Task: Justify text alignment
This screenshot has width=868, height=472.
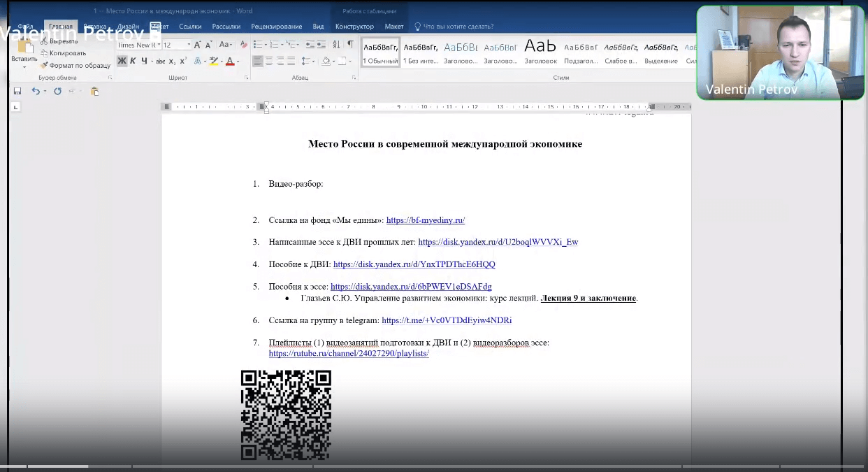Action: (x=291, y=62)
